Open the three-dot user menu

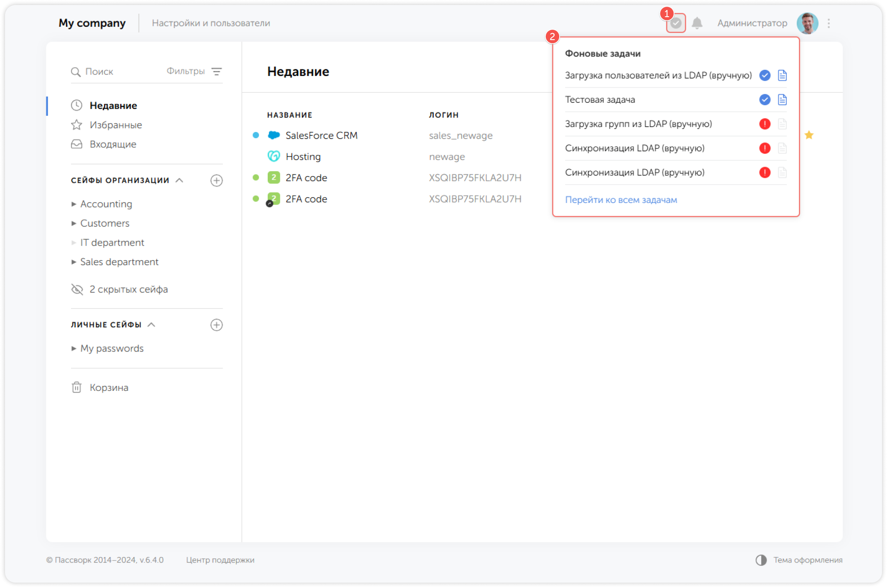tap(829, 23)
